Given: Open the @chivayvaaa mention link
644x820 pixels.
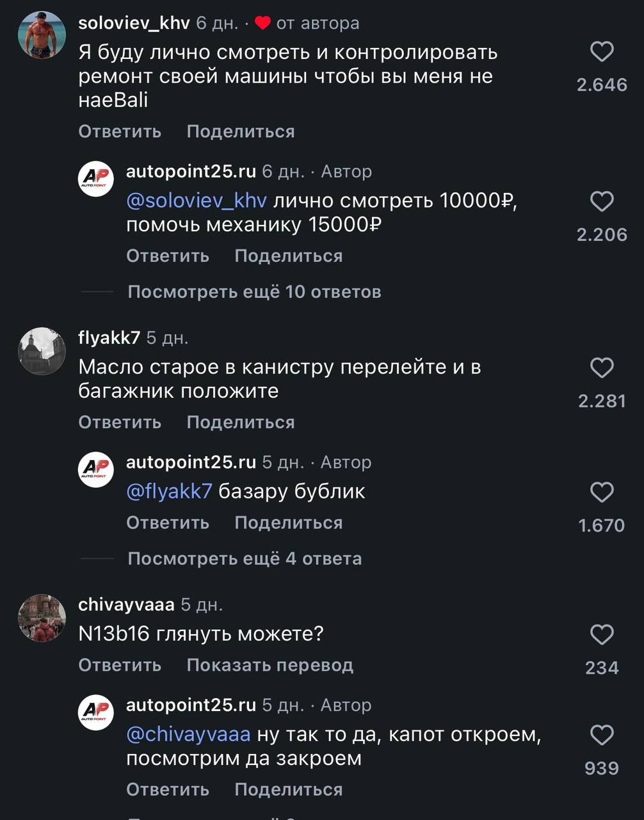Looking at the screenshot, I should point(188,734).
